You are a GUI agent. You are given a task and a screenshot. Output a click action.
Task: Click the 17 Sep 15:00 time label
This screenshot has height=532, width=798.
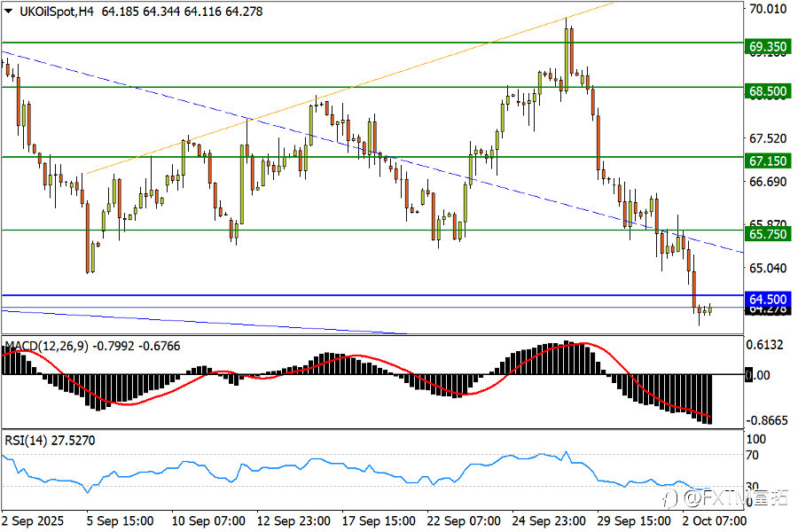[x=378, y=520]
